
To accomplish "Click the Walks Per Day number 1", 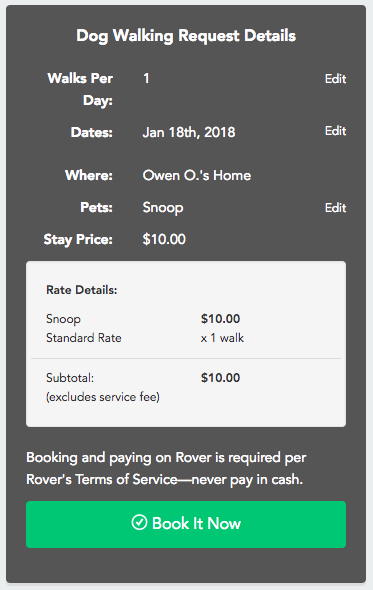I will tap(146, 78).
